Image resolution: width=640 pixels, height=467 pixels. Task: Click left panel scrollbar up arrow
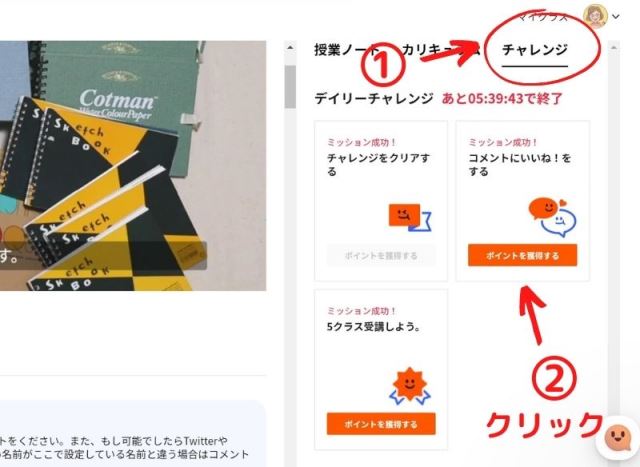click(x=290, y=48)
